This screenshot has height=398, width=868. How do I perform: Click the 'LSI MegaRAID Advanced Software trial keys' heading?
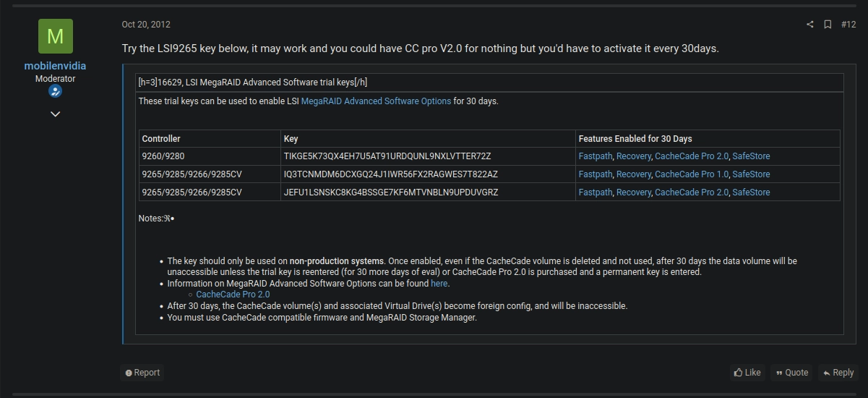253,82
